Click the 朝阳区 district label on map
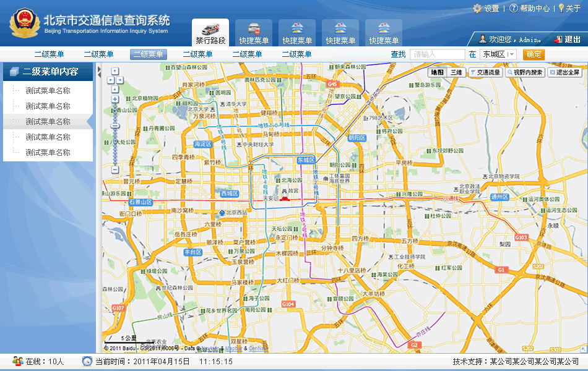The height and width of the screenshot is (371, 588). click(x=357, y=138)
